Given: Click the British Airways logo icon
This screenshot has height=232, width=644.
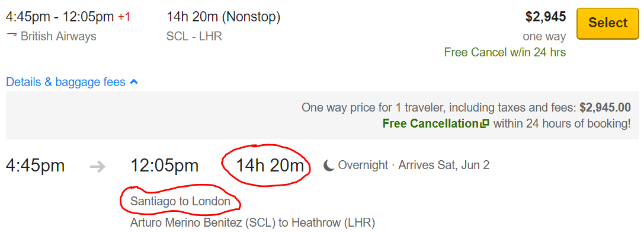Looking at the screenshot, I should (11, 34).
